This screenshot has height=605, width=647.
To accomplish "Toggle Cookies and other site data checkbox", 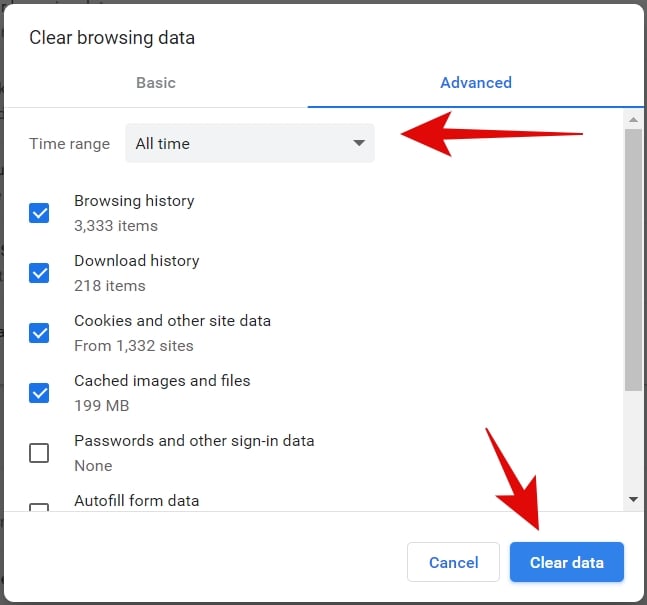I will click(39, 333).
